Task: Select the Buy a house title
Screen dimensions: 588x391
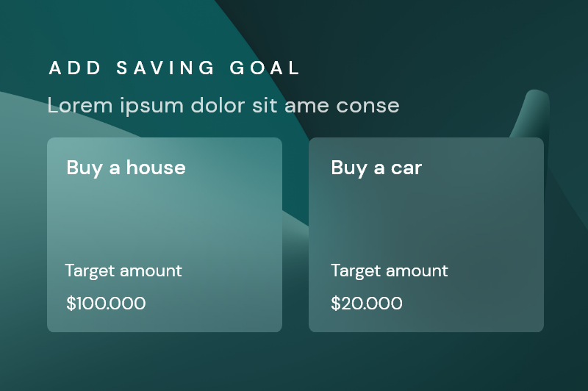Action: 126,168
